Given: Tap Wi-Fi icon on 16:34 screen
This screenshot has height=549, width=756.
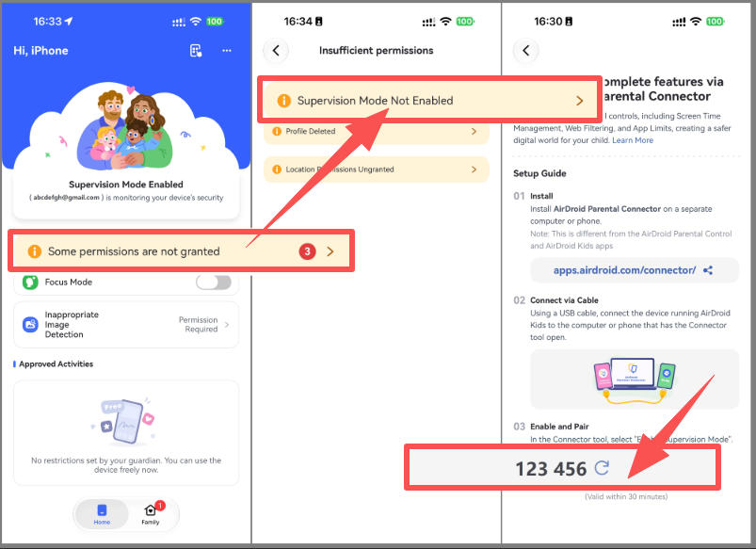Looking at the screenshot, I should tap(446, 22).
